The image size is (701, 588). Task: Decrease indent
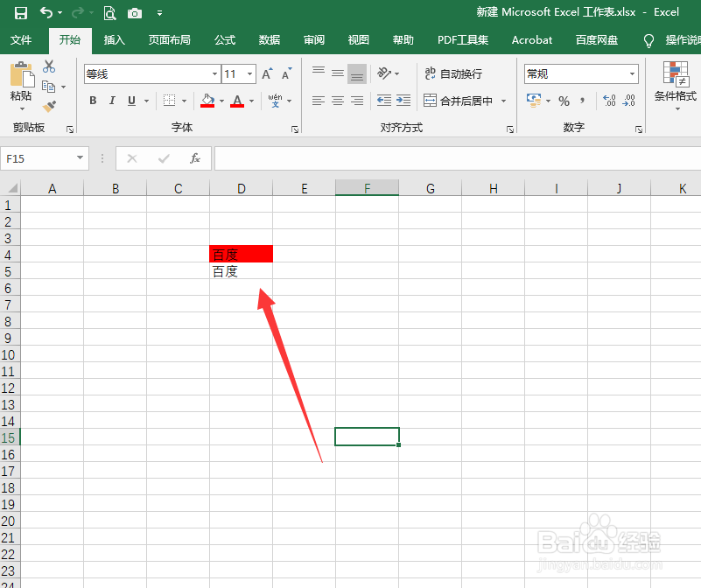click(x=383, y=101)
